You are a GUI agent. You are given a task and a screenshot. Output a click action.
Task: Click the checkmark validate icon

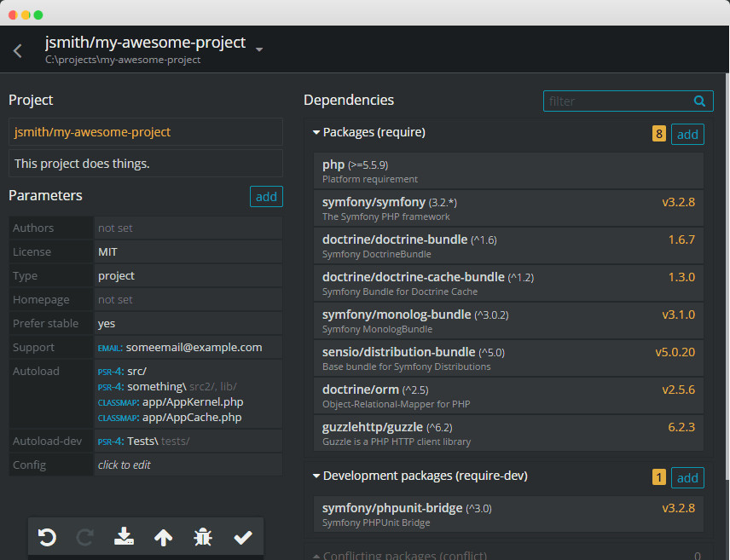242,537
